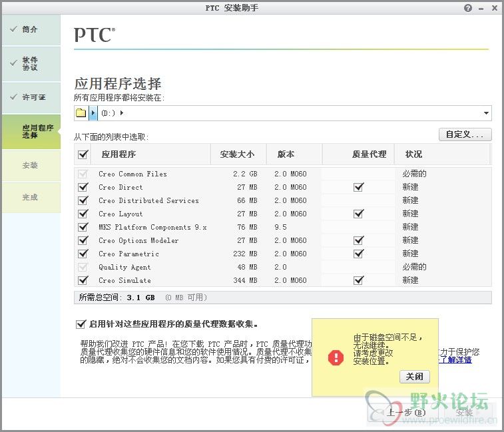
Task: Select the Creo Distributed Services row name
Action: [149, 200]
